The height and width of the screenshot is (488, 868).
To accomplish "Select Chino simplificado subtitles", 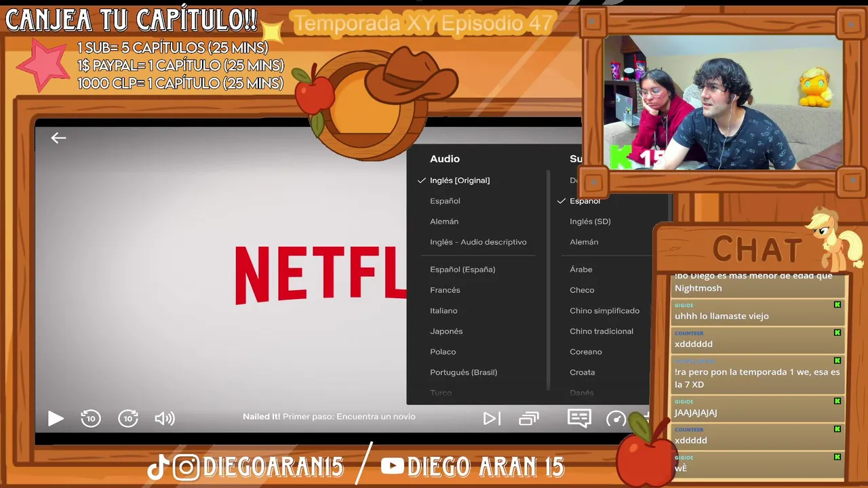I will tap(604, 310).
